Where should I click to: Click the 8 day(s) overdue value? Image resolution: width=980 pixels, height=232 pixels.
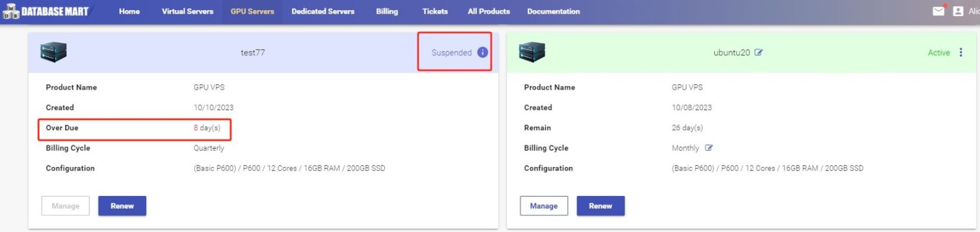[207, 128]
